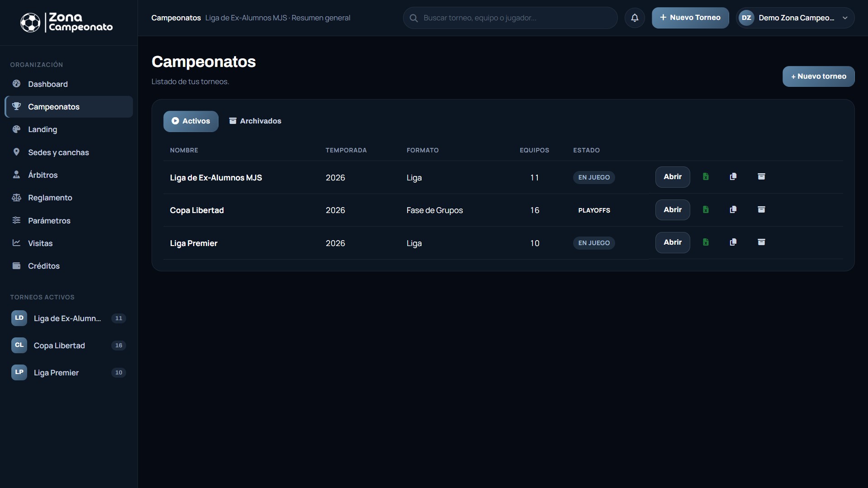Duplicate the Liga Premier tournament
Image resolution: width=868 pixels, height=488 pixels.
pyautogui.click(x=733, y=242)
